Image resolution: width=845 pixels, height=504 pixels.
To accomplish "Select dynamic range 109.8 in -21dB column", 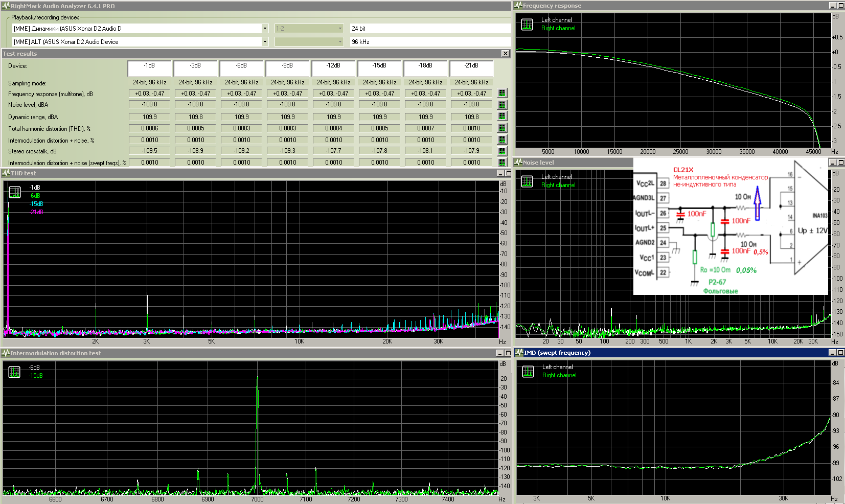I will [472, 117].
